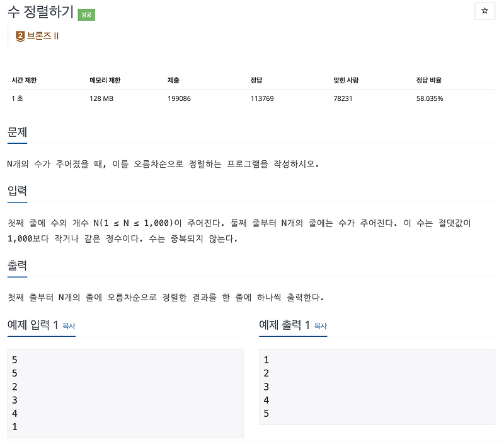Open the 문제 section heading link
504x444 pixels.
[16, 131]
